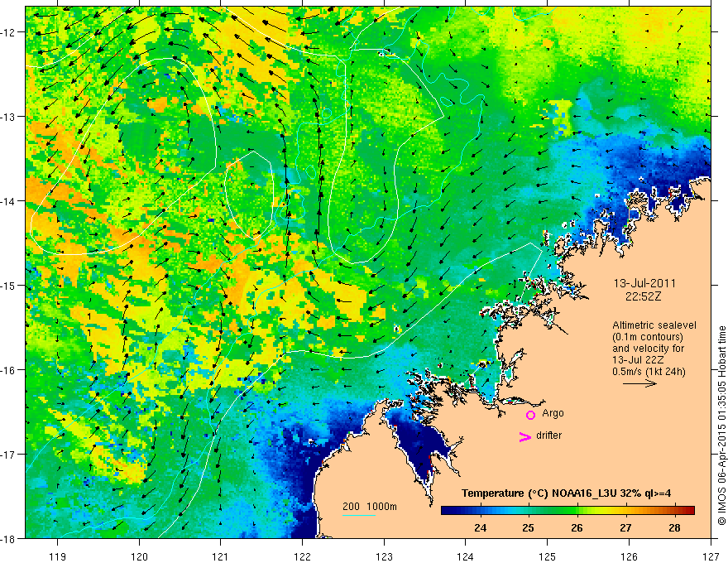Viewport: 728px width, 563px height.
Task: Click the longitude axis label 119
Action: [58, 556]
